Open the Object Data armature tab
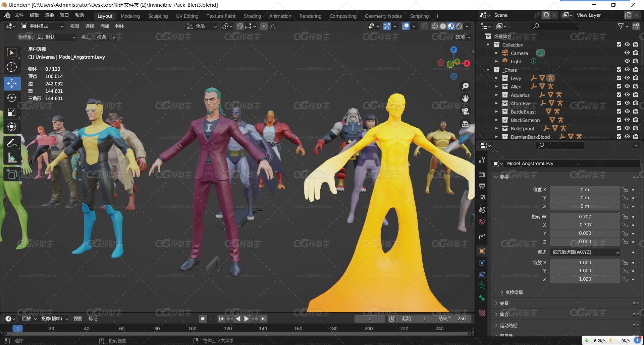 (482, 286)
